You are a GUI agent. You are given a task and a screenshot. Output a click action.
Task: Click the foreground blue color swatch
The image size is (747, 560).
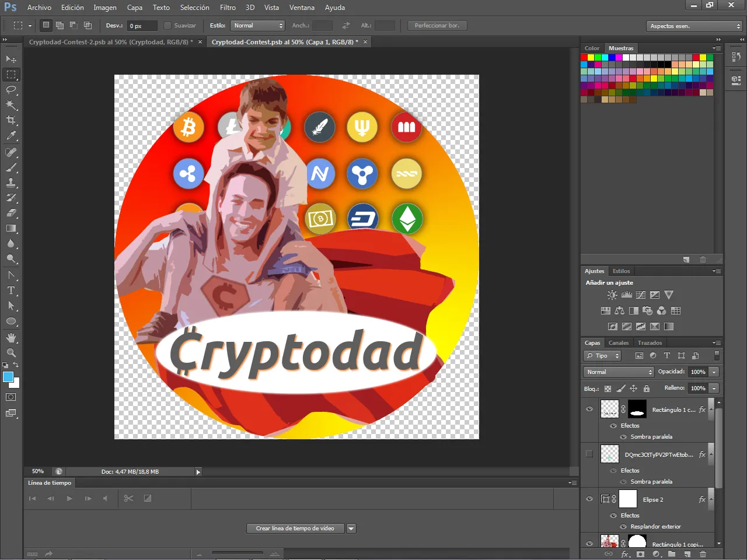click(x=8, y=377)
